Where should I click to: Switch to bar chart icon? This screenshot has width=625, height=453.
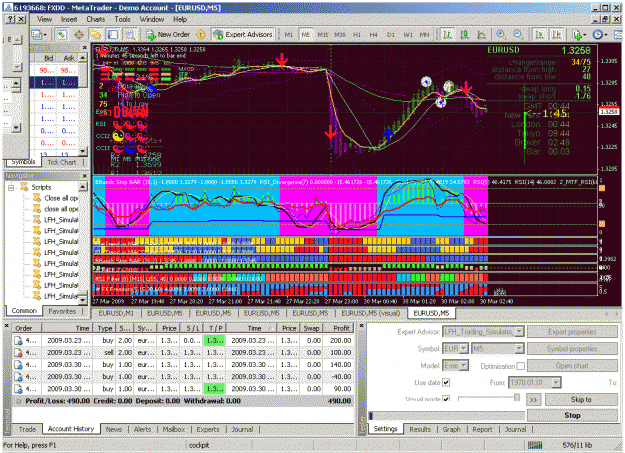[447, 35]
